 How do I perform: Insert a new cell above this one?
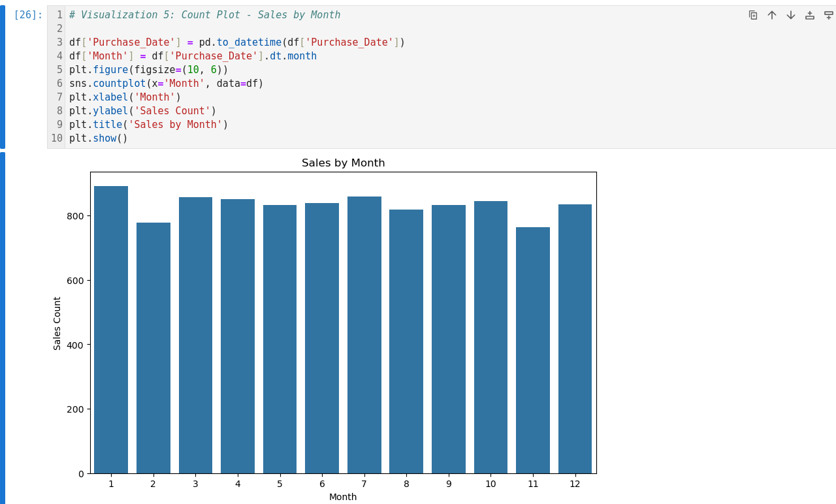pyautogui.click(x=810, y=15)
